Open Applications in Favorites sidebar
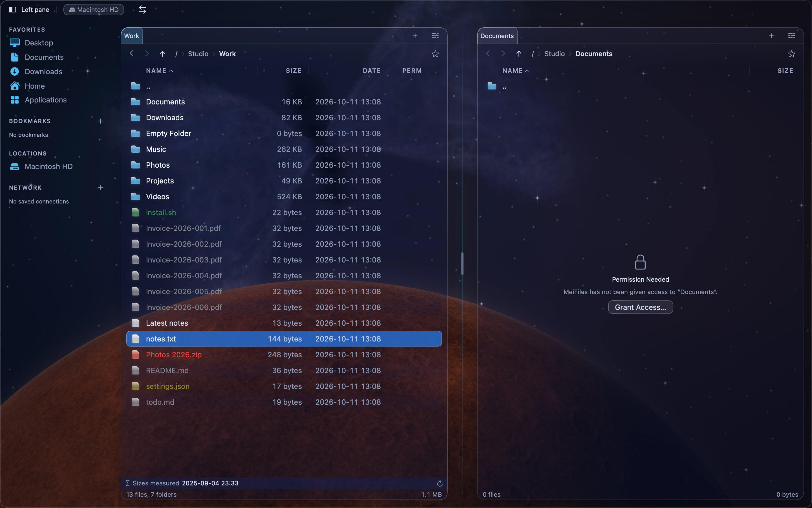The width and height of the screenshot is (812, 508). [x=38, y=100]
